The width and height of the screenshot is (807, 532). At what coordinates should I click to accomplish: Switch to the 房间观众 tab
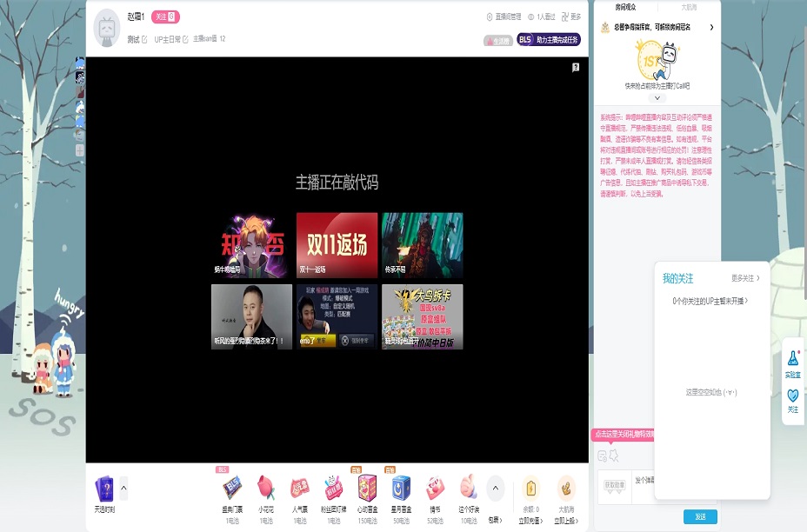pos(625,7)
